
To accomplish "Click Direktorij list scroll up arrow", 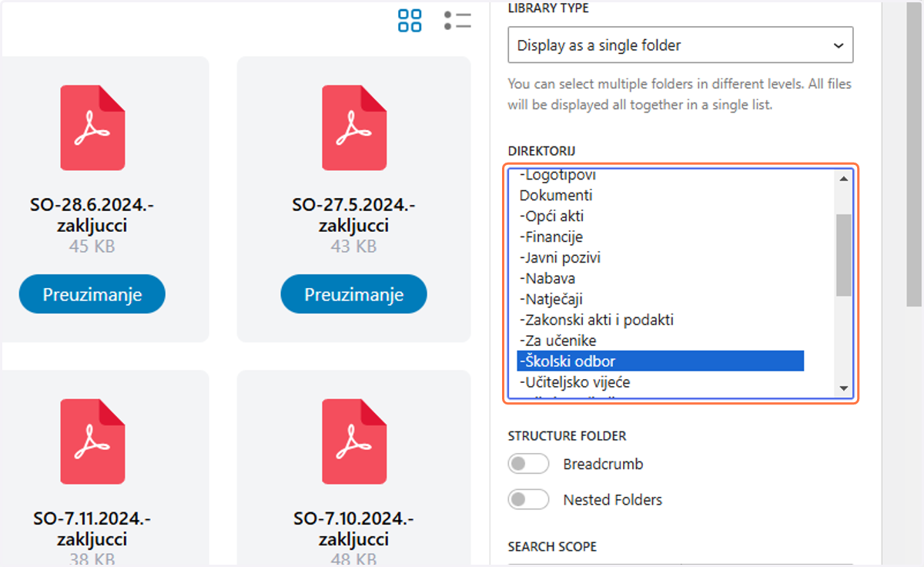I will [843, 179].
